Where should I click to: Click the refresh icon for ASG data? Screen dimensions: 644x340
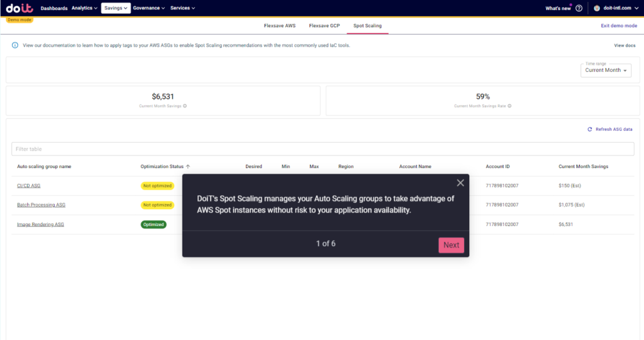tap(590, 129)
